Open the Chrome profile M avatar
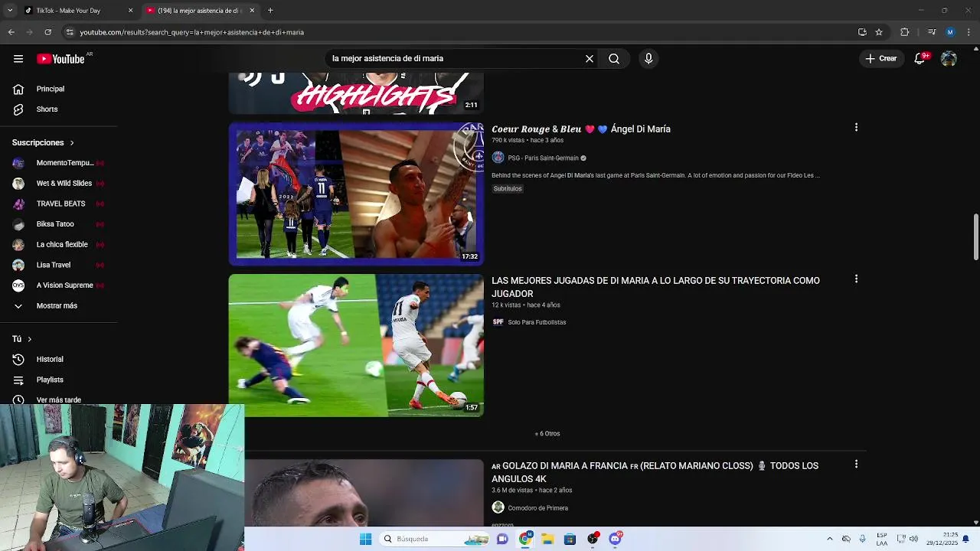 (x=950, y=32)
